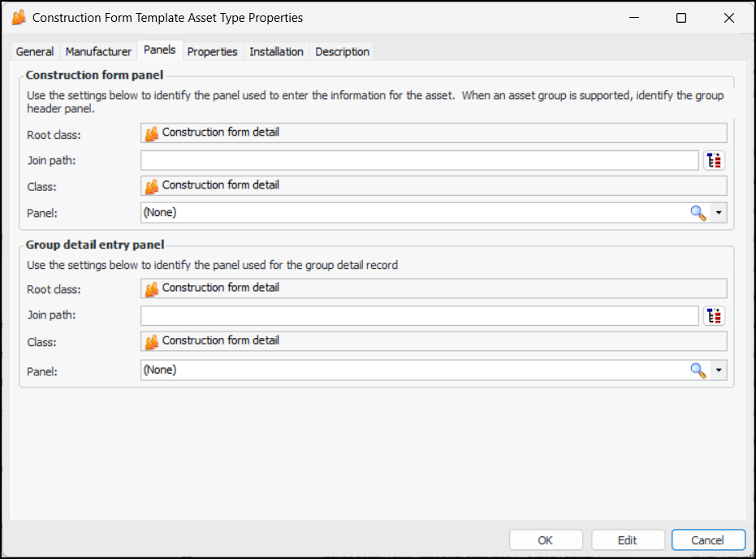
Task: Click Join path field in Construction form panel
Action: coord(419,160)
